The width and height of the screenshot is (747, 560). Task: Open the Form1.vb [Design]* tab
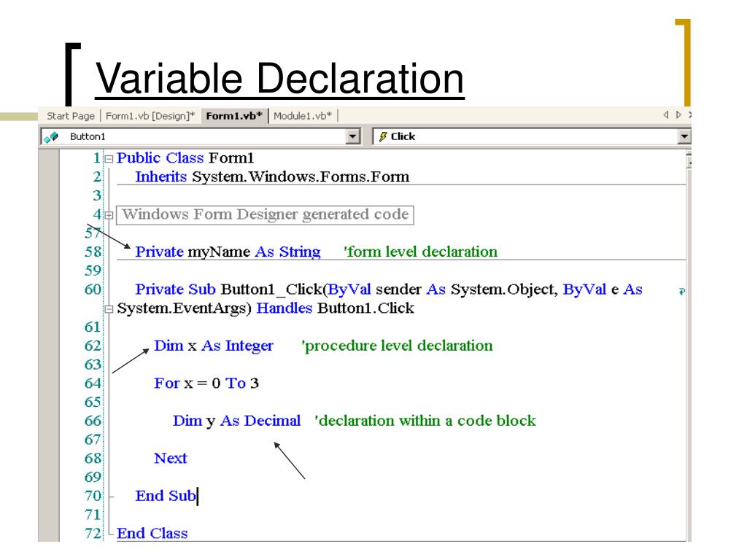click(150, 116)
